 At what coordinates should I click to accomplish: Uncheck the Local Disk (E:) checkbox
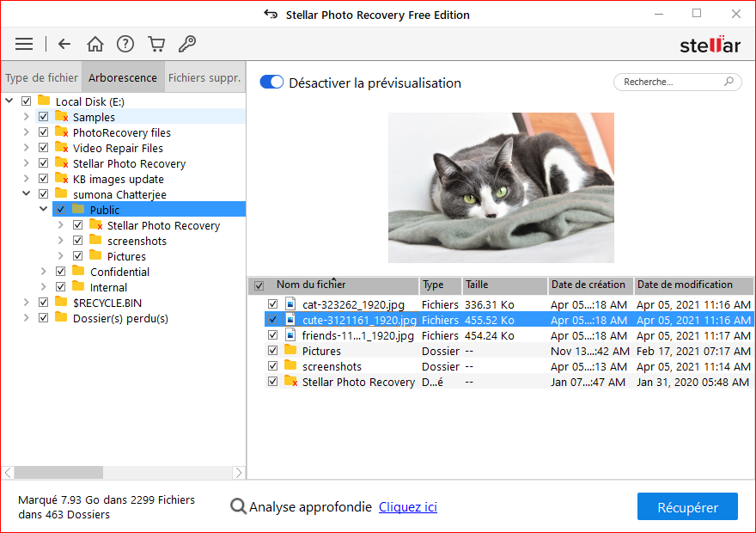pyautogui.click(x=26, y=101)
